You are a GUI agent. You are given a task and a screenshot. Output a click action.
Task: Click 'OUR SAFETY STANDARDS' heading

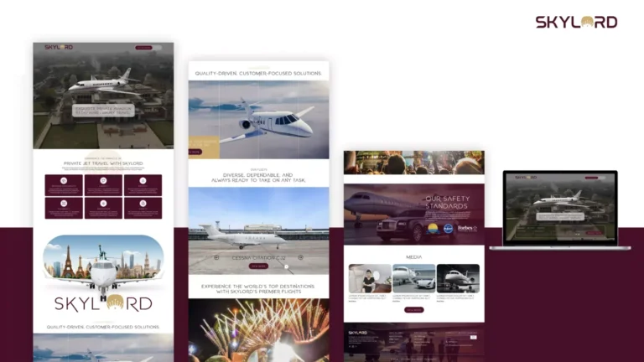(x=447, y=202)
